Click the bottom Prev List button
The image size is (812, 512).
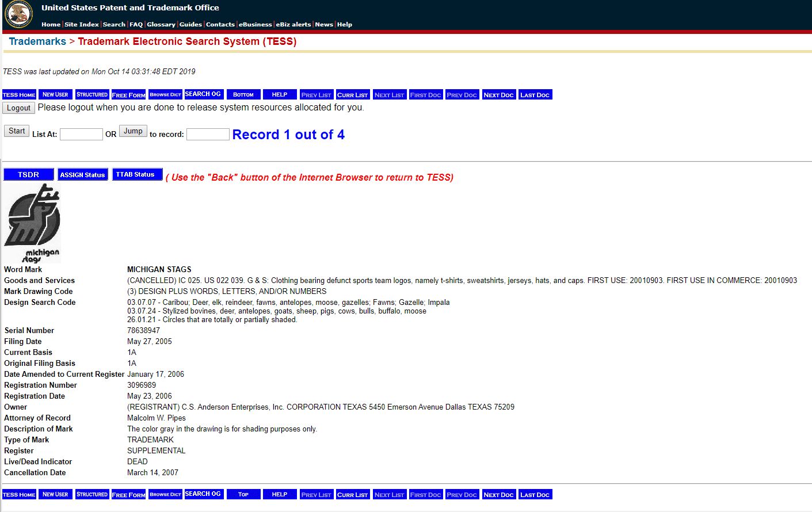click(317, 494)
